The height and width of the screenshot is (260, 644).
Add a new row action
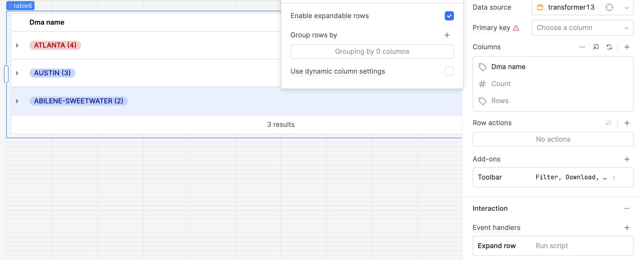627,123
